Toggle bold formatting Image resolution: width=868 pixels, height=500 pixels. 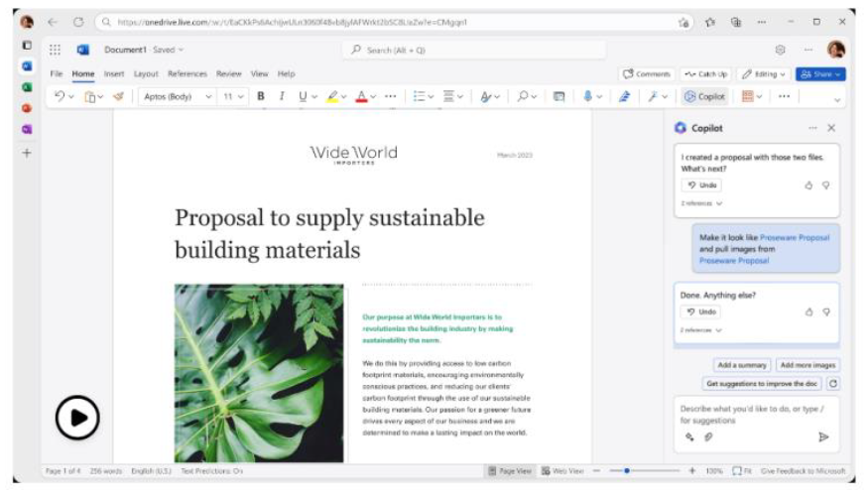point(260,96)
